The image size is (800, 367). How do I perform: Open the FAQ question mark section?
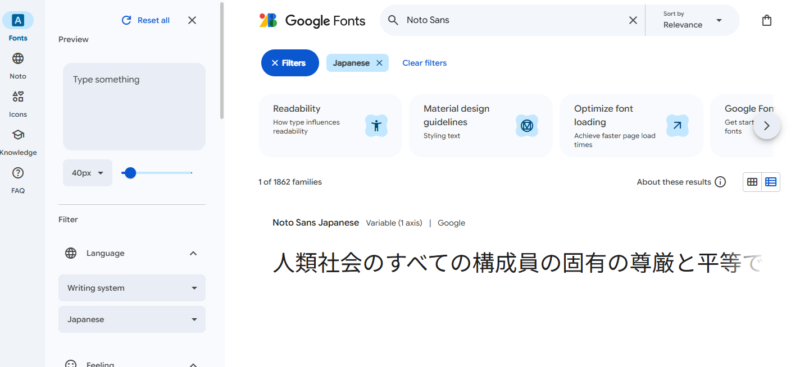pos(18,180)
